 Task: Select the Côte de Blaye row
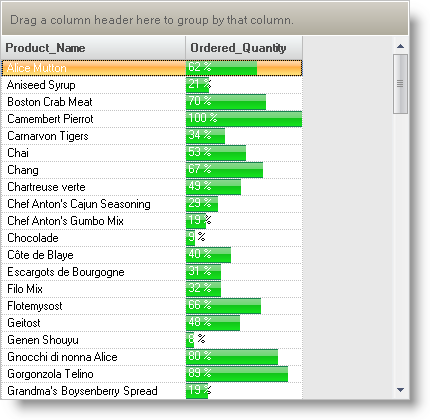click(x=152, y=255)
